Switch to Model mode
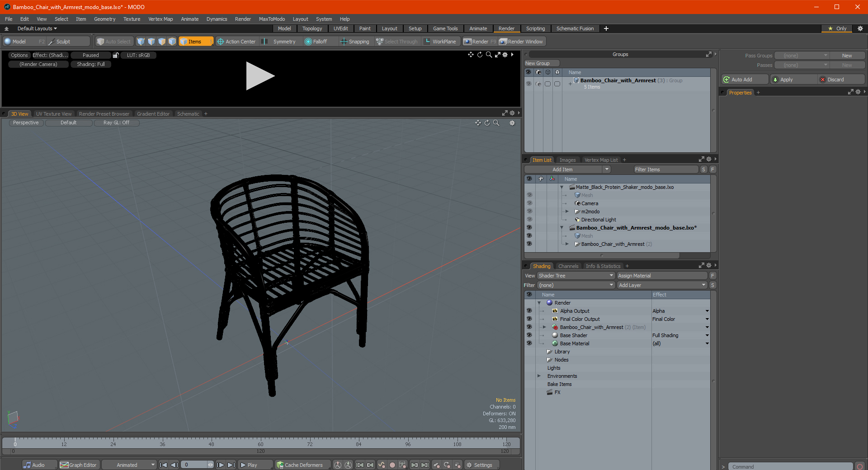Viewport: 868px width, 470px height. pos(24,42)
